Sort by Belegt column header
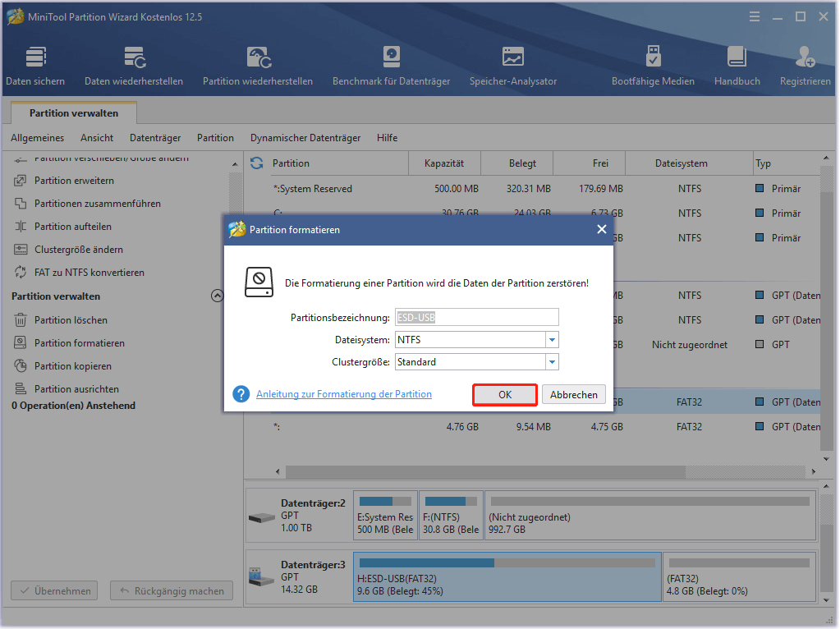840x629 pixels. click(x=517, y=163)
